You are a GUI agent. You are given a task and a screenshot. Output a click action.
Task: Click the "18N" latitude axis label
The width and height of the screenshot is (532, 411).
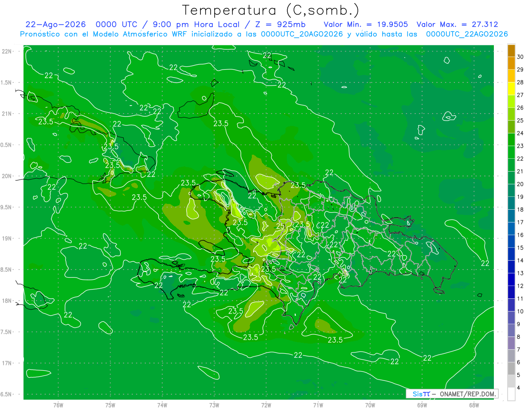click(7, 301)
